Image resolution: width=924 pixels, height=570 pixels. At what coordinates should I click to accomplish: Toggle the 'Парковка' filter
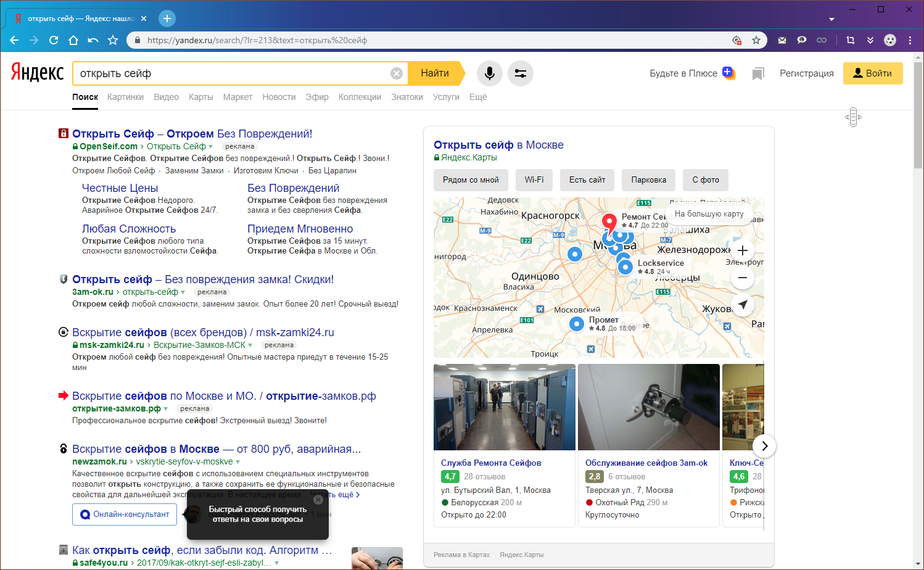648,180
